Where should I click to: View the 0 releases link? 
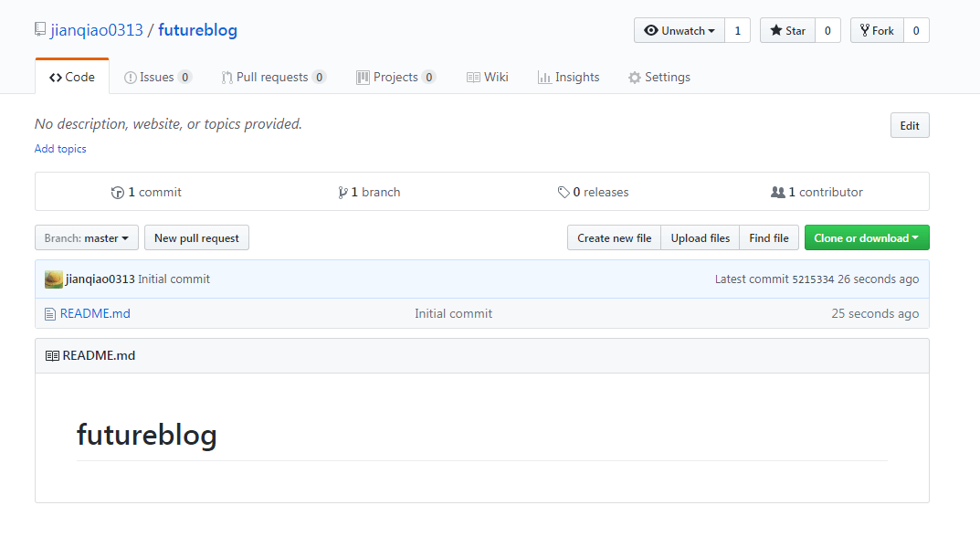pyautogui.click(x=593, y=193)
